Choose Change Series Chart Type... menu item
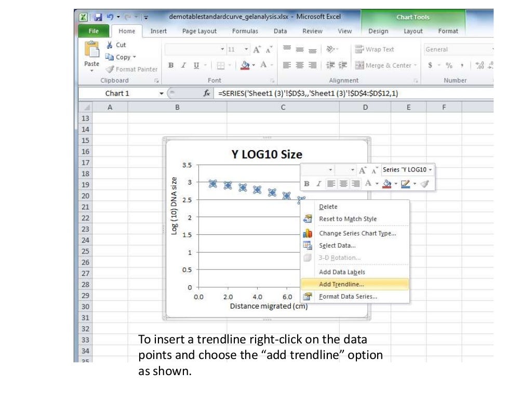This screenshot has height=399, width=532. 354,233
